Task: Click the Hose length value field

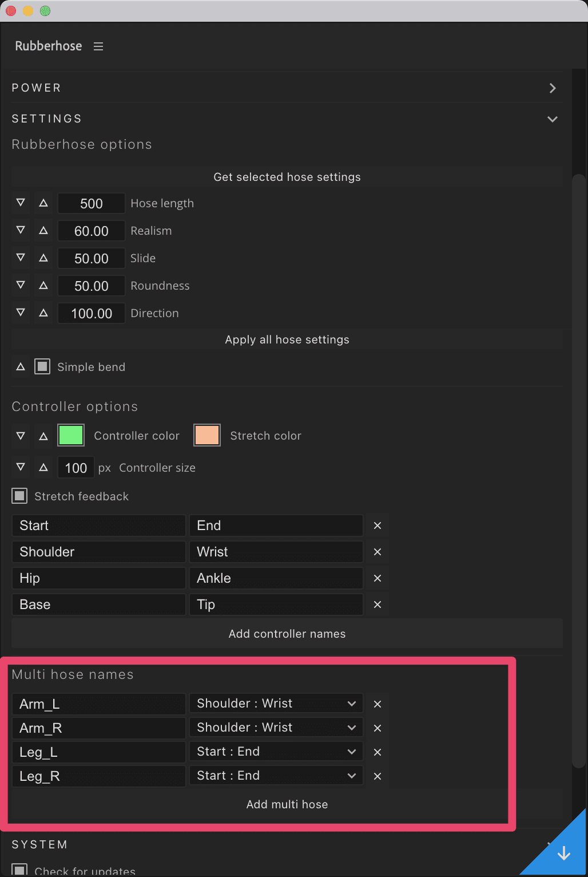Action: tap(92, 203)
